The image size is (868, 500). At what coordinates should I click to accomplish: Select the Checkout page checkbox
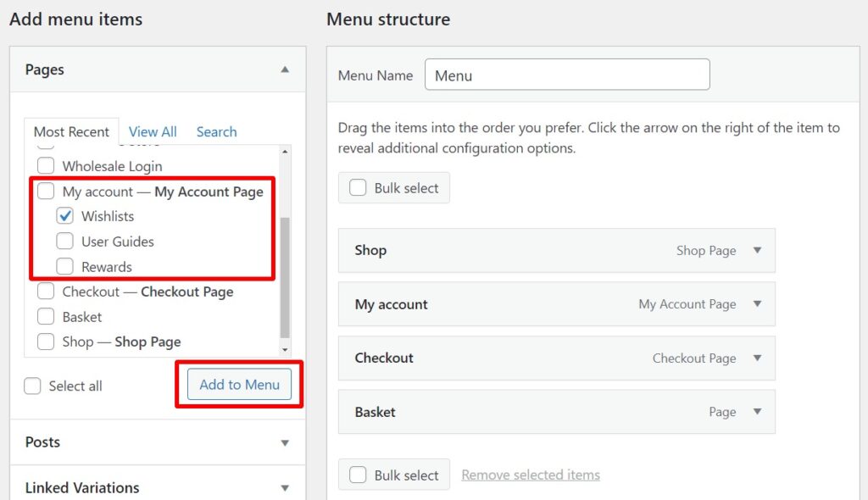(46, 292)
